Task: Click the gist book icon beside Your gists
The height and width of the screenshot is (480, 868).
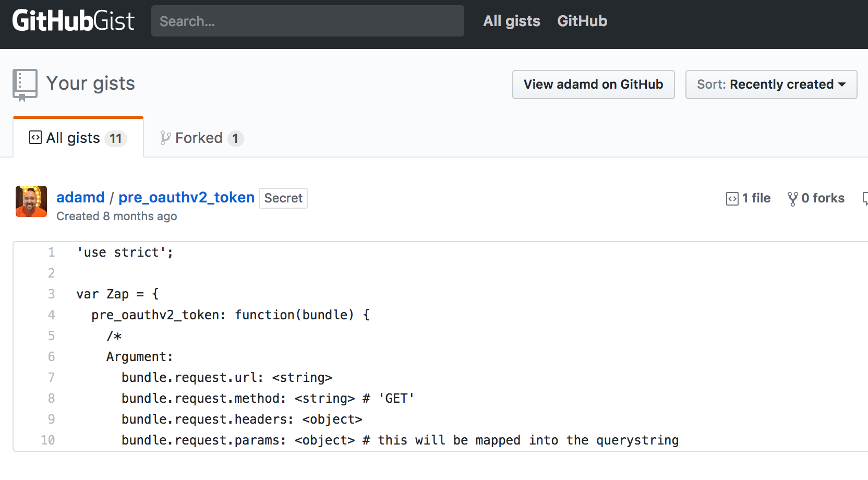Action: point(25,85)
